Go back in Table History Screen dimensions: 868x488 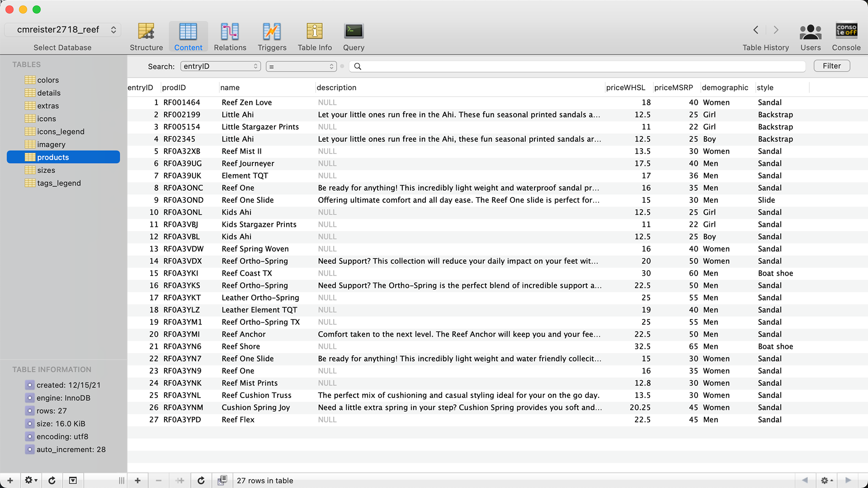[756, 30]
